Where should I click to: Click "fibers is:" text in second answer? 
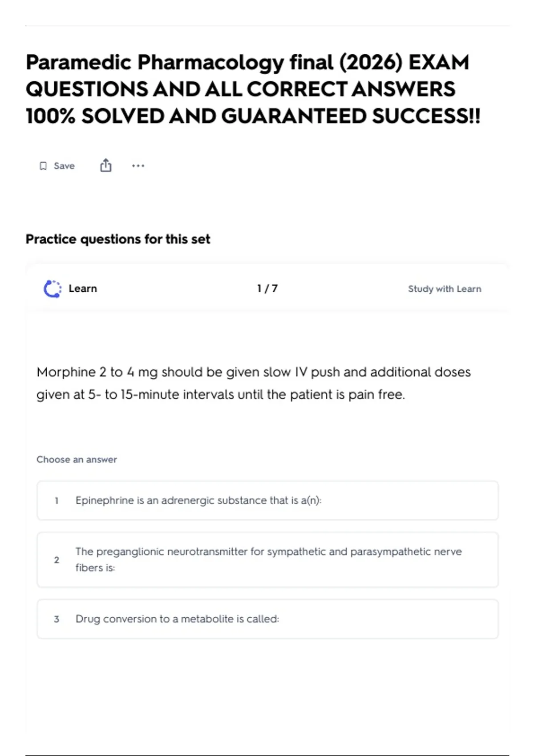tap(95, 568)
